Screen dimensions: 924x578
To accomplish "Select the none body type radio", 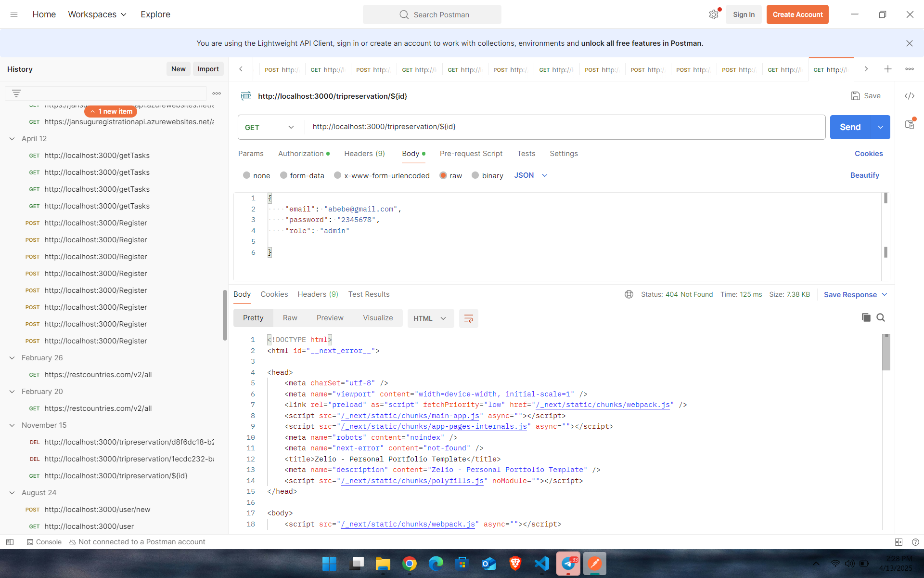I will [247, 175].
